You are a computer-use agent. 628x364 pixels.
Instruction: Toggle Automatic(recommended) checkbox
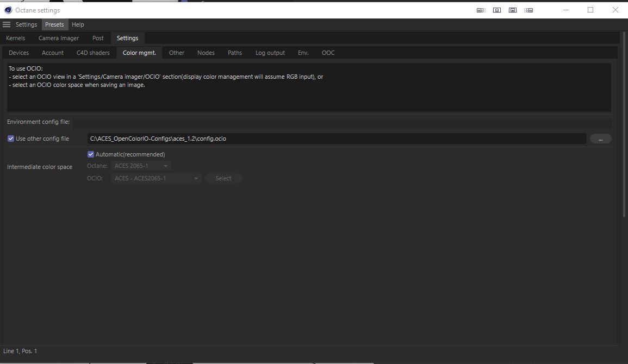pyautogui.click(x=90, y=154)
